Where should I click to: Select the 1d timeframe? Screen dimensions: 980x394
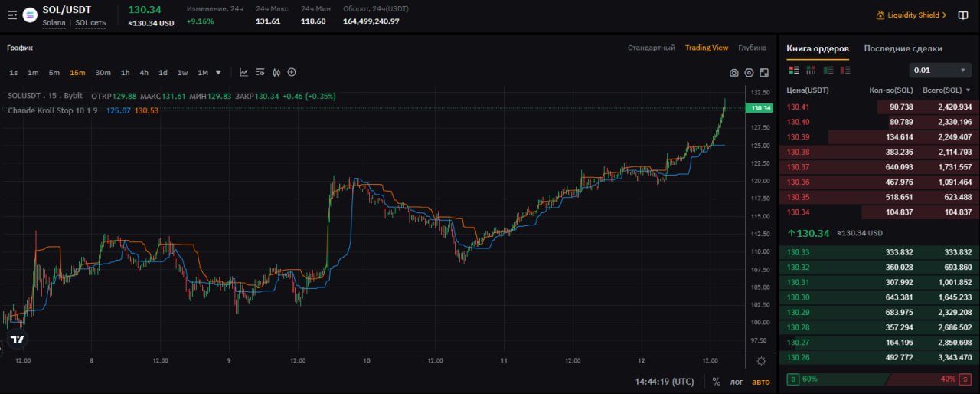(163, 73)
